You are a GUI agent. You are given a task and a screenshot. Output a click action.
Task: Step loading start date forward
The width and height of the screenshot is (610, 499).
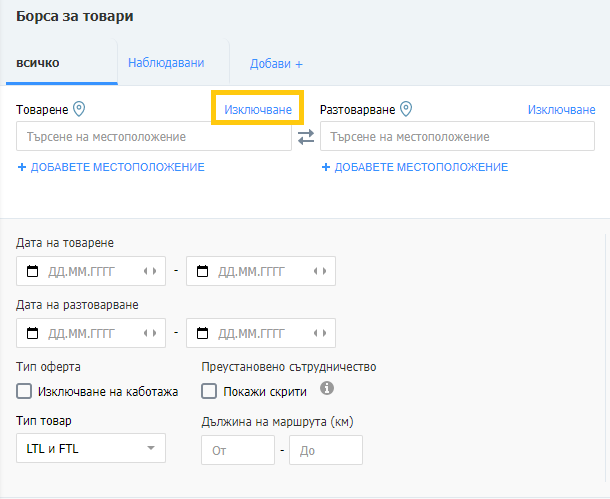pyautogui.click(x=155, y=271)
